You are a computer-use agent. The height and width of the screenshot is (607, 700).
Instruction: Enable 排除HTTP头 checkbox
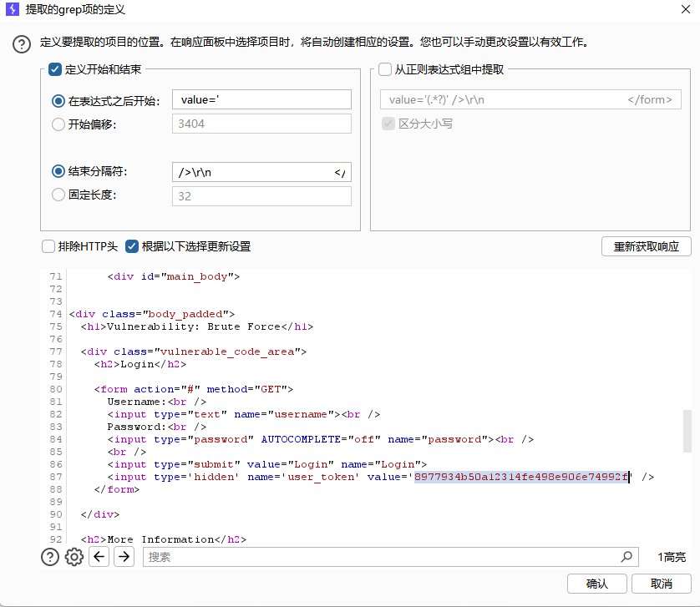click(48, 246)
